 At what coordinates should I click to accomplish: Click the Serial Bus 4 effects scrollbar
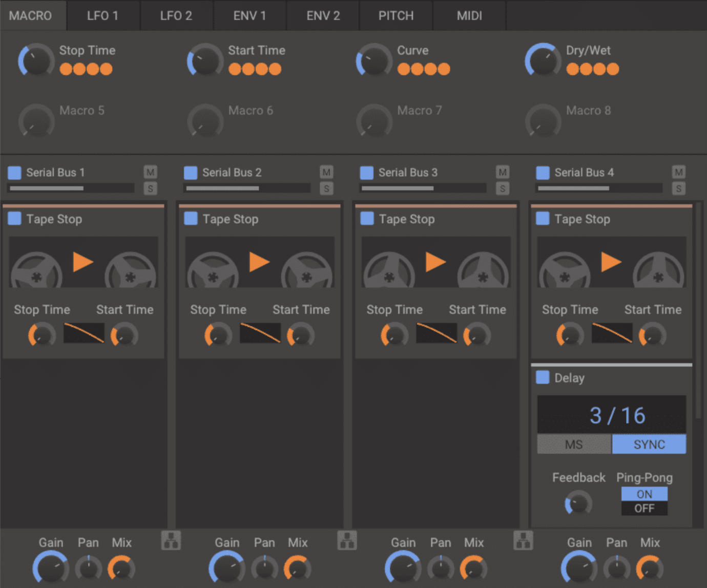point(698,311)
